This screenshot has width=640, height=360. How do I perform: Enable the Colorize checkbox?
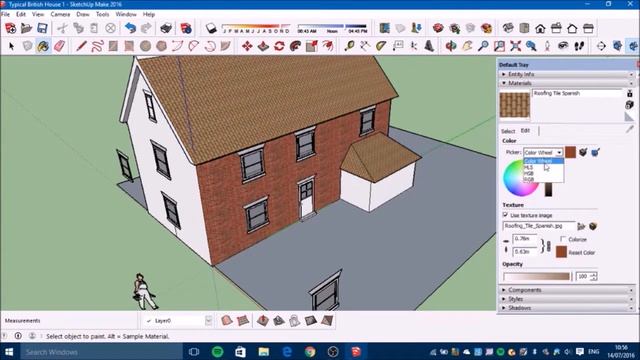(563, 239)
